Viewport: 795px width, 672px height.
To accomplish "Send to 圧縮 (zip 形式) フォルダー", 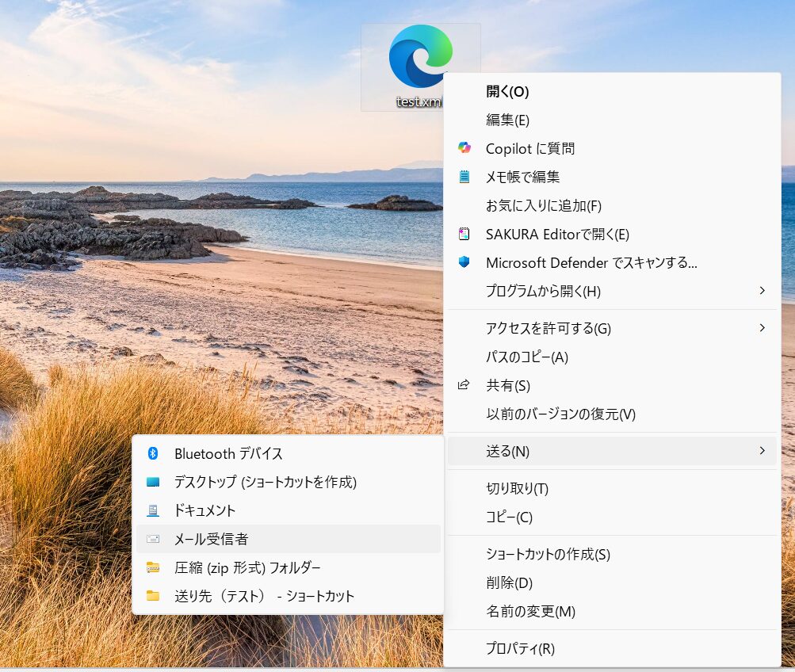I will 288,567.
